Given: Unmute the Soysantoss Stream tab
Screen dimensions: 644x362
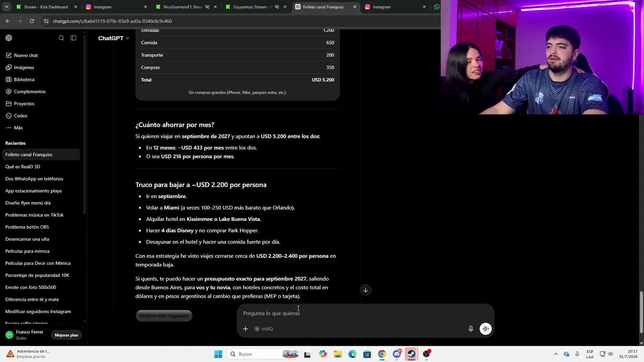Looking at the screenshot, I should click(x=277, y=7).
